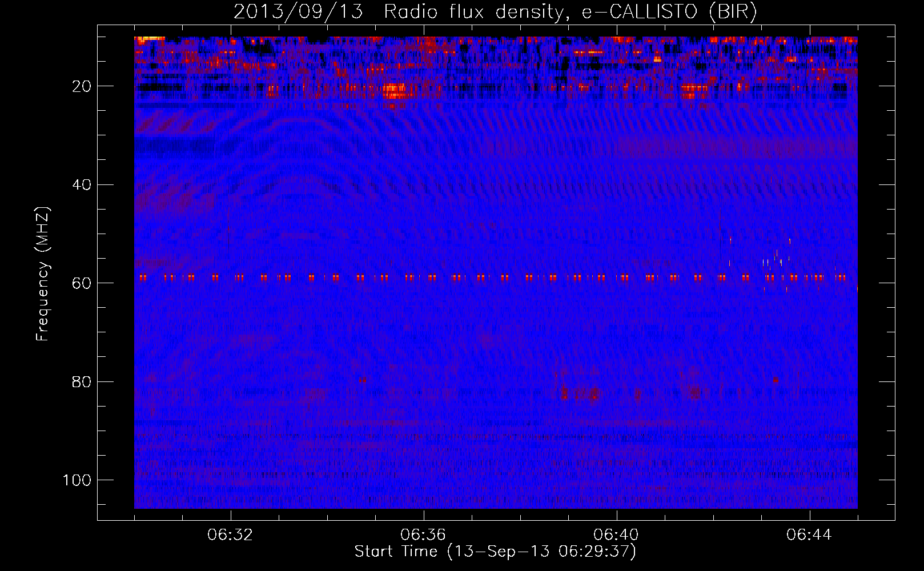
Task: Click the time tick label "06:44"
Action: pyautogui.click(x=809, y=535)
